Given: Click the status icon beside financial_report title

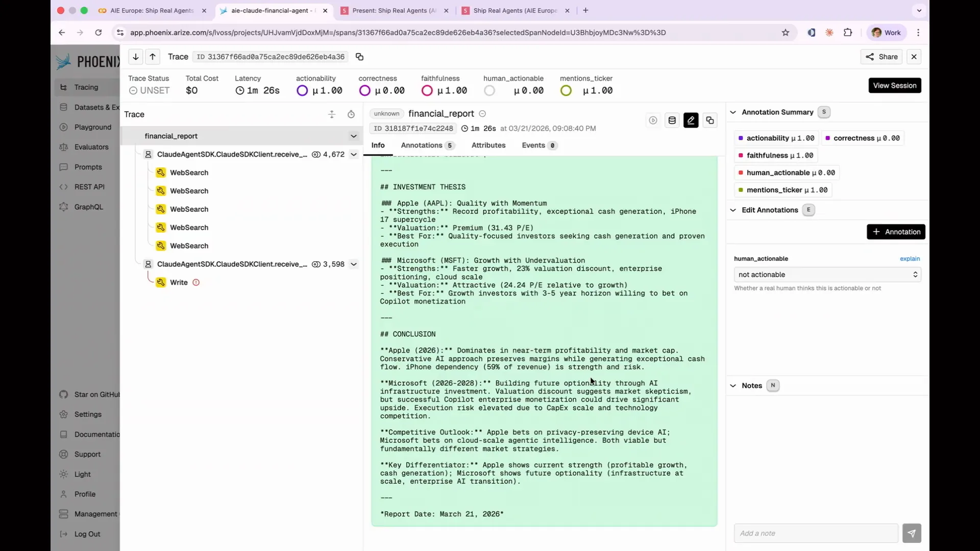Looking at the screenshot, I should (482, 114).
